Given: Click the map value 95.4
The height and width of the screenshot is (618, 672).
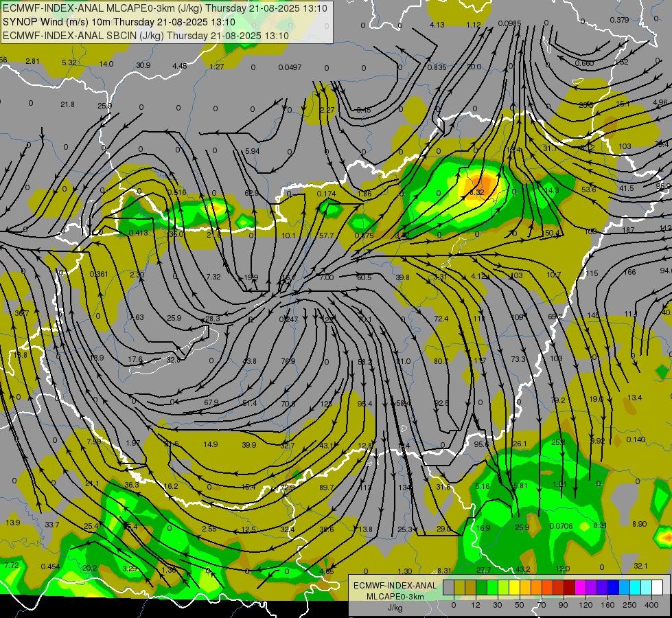Looking at the screenshot, I should [364, 404].
